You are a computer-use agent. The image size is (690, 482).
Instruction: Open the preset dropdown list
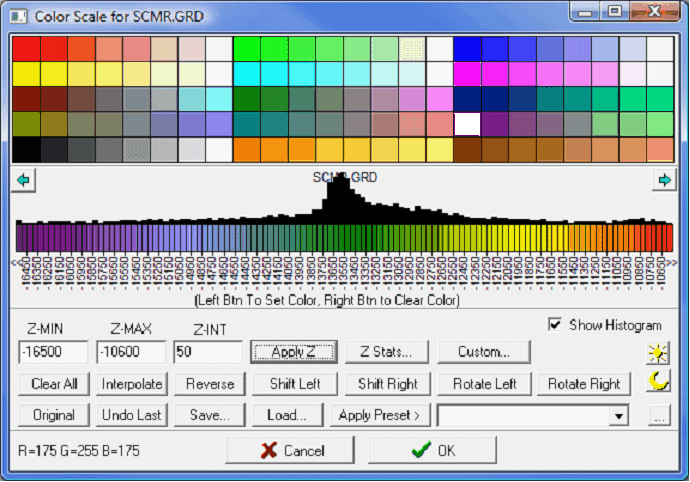[619, 415]
